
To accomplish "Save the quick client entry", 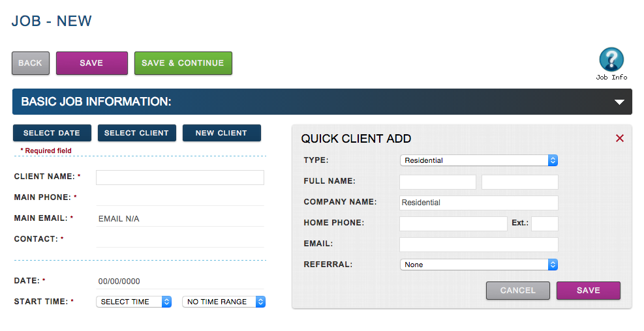I will (588, 291).
